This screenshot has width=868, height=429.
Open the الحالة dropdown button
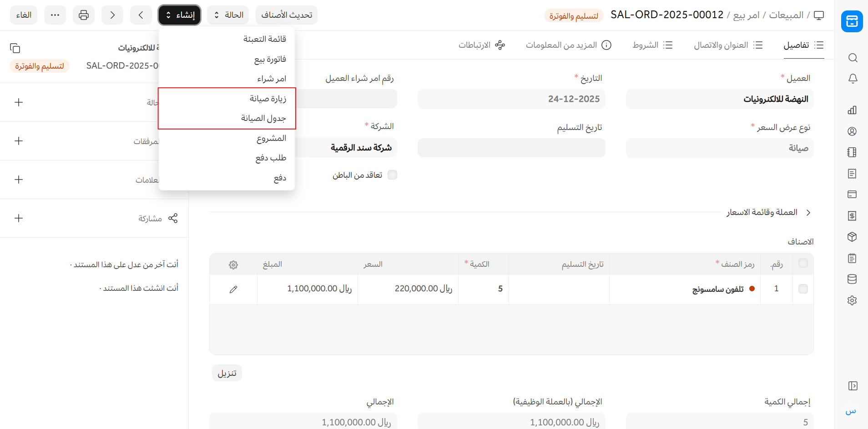click(228, 15)
